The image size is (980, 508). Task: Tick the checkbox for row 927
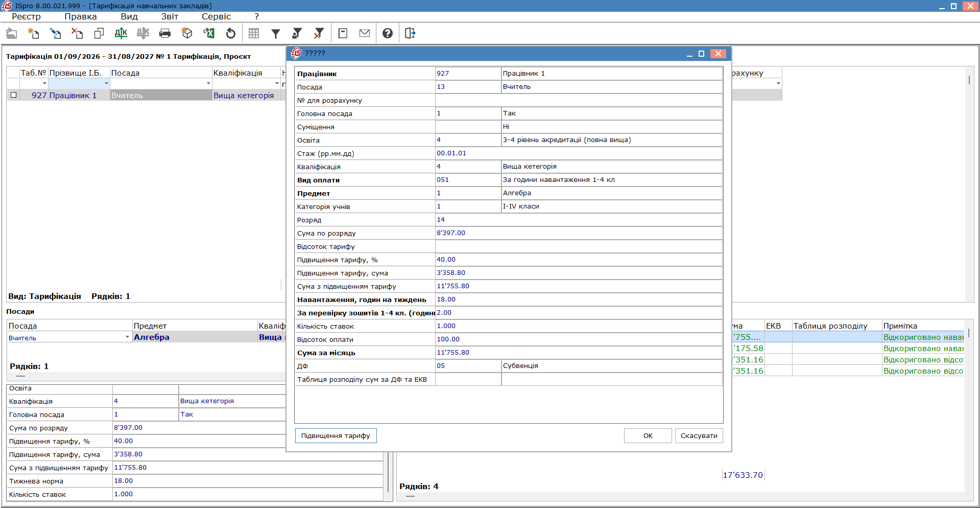[14, 95]
